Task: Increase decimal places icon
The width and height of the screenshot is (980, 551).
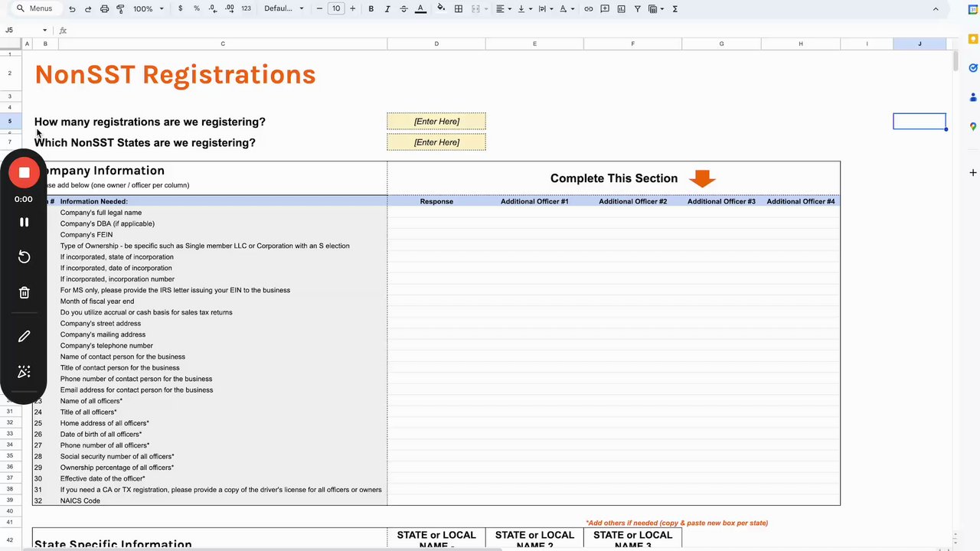Action: pos(229,8)
